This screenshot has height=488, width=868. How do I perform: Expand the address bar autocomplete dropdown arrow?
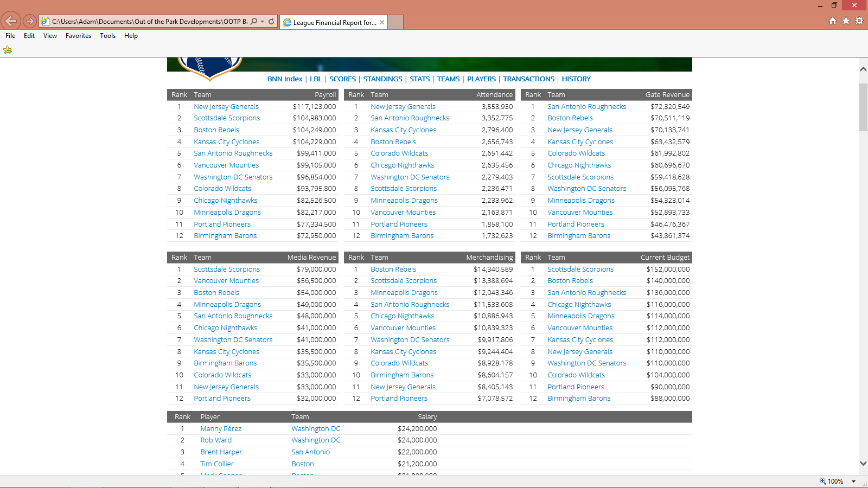point(263,22)
